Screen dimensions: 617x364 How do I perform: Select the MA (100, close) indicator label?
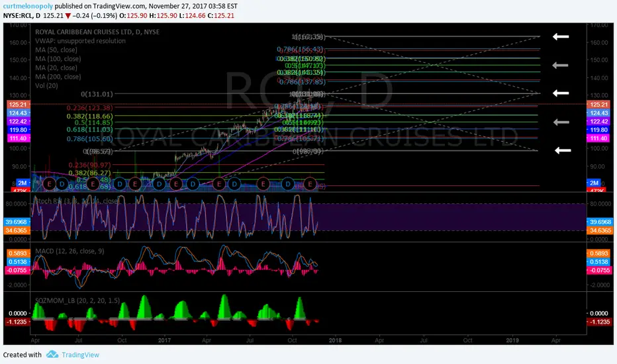[x=58, y=59]
